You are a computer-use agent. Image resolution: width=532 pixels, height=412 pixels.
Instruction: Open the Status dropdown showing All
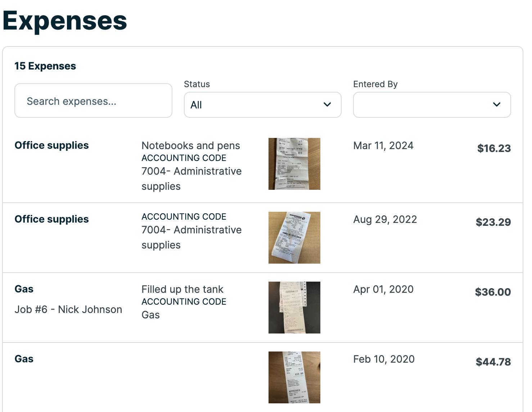pyautogui.click(x=262, y=105)
